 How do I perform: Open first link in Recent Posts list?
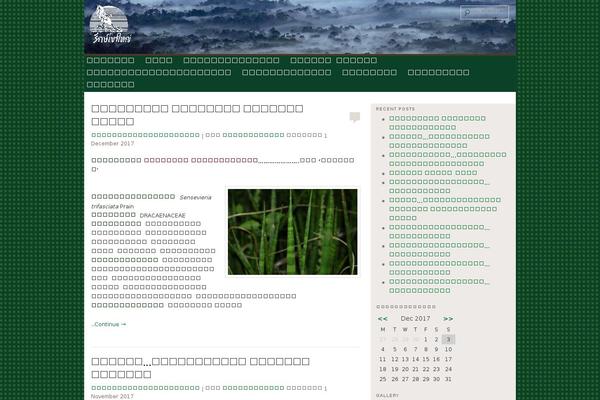[x=437, y=123]
